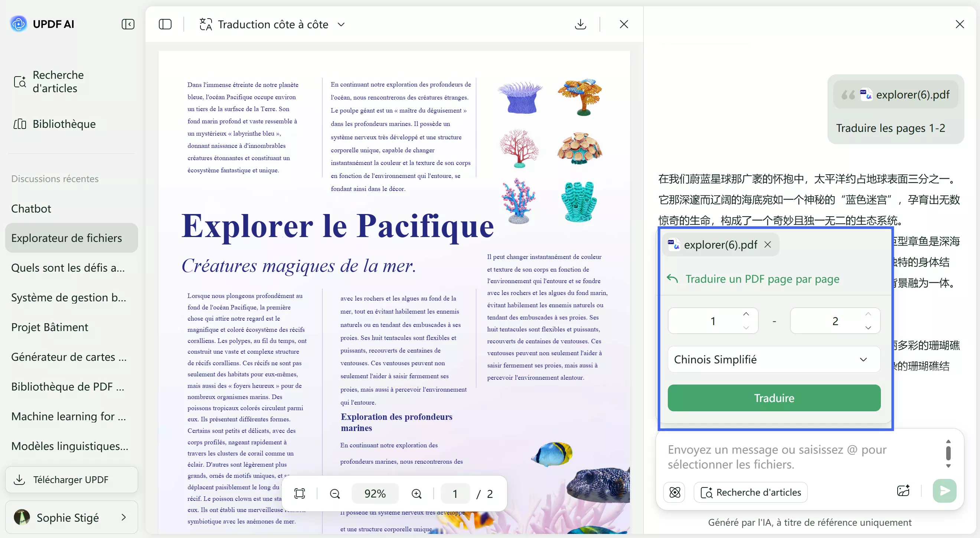980x538 pixels.
Task: Zoom out of the PDF page
Action: point(334,493)
